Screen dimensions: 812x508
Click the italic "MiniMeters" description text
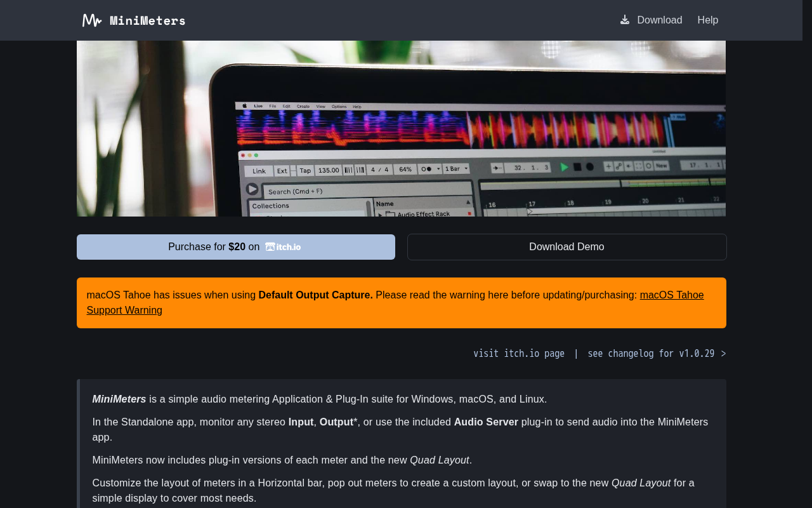coord(119,399)
